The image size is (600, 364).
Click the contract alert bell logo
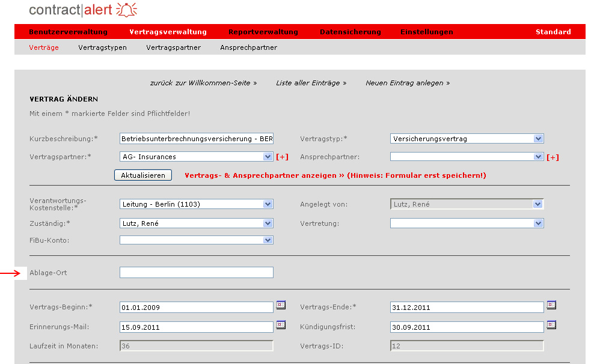pos(126,10)
